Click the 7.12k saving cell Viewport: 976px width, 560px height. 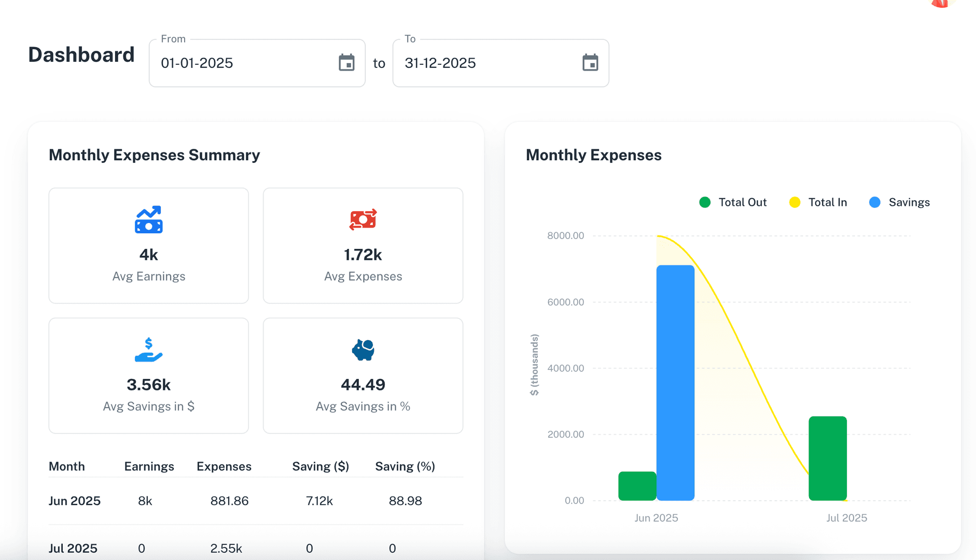tap(319, 501)
